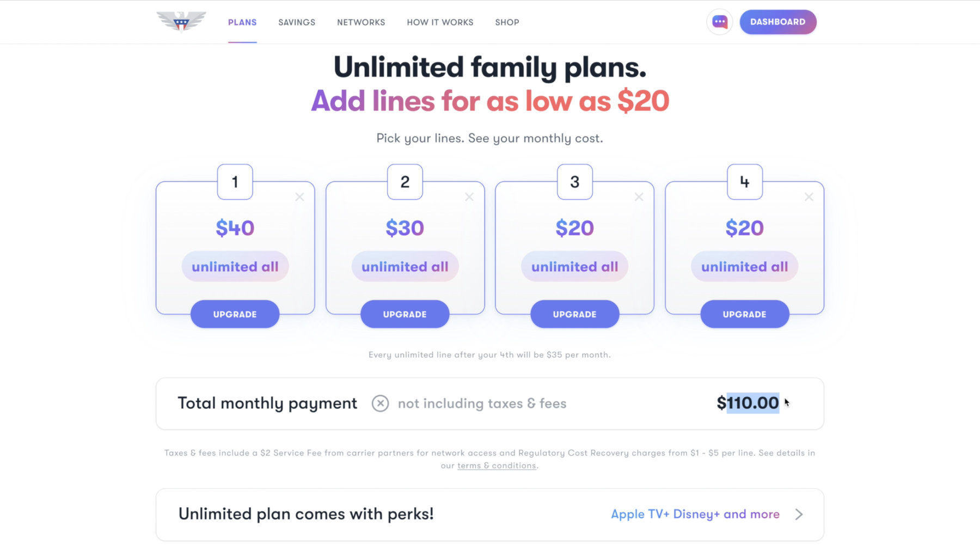Click Apple TV+ Disney+ and more
The image size is (980, 551).
695,514
